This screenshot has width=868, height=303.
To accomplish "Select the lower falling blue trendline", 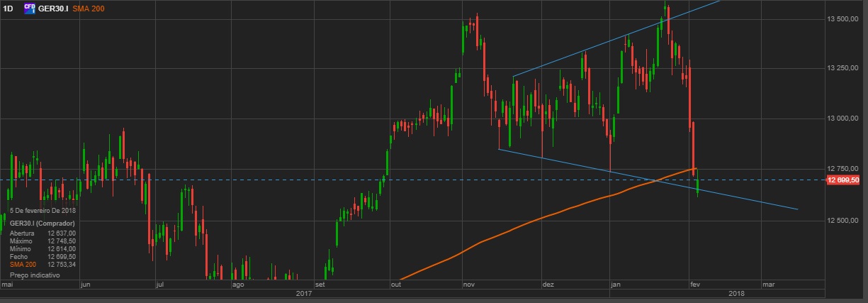I will click(x=648, y=180).
